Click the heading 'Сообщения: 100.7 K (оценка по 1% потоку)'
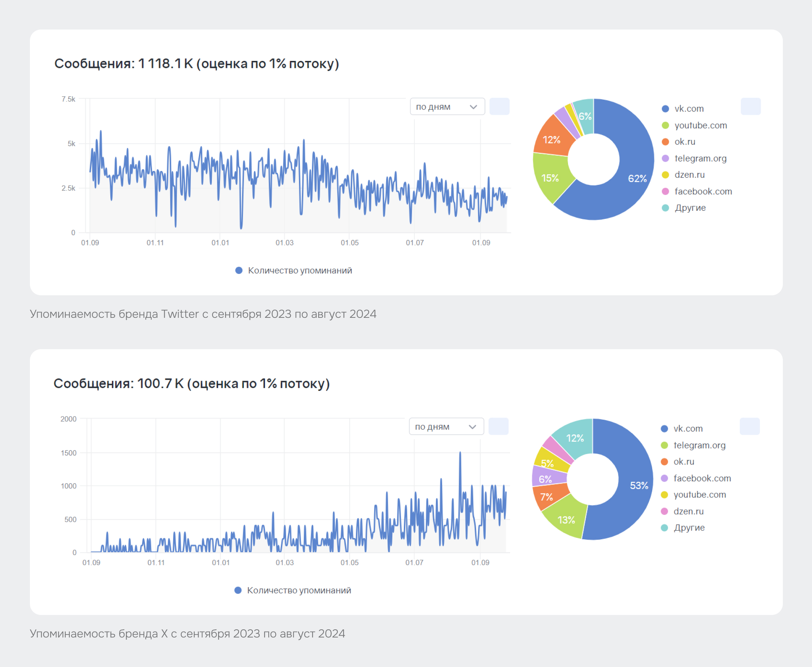Viewport: 812px width, 667px height. click(192, 384)
